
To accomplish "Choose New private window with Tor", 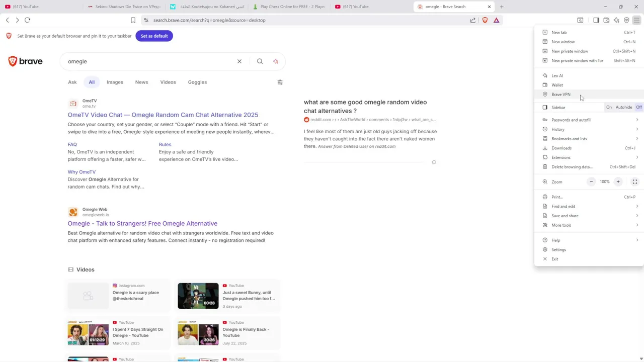I will pos(589,60).
